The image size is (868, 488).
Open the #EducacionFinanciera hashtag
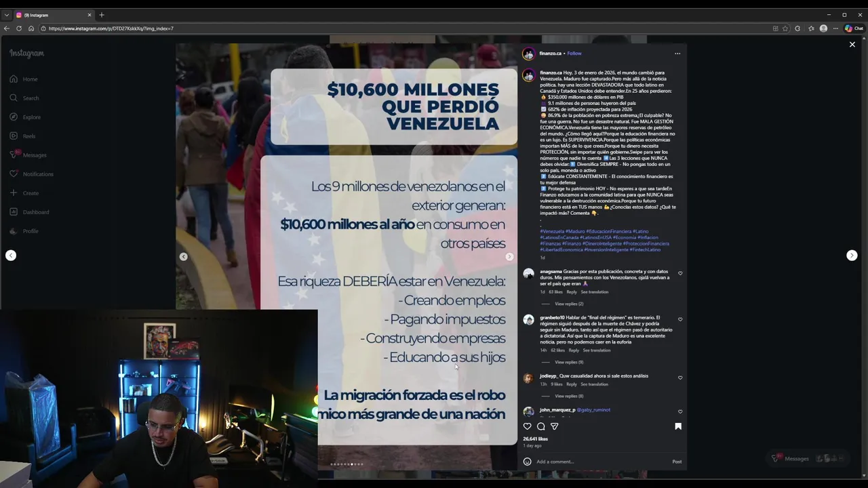(609, 232)
